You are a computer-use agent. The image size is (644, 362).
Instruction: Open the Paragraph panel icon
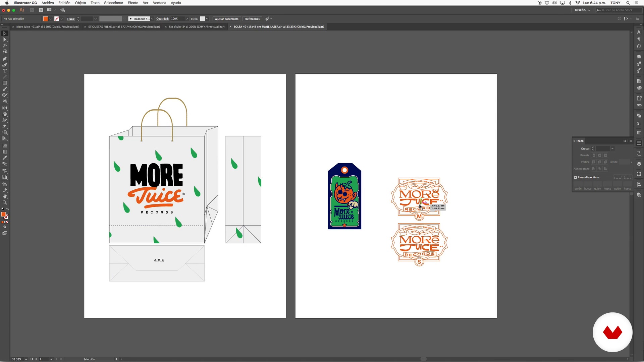point(639,39)
